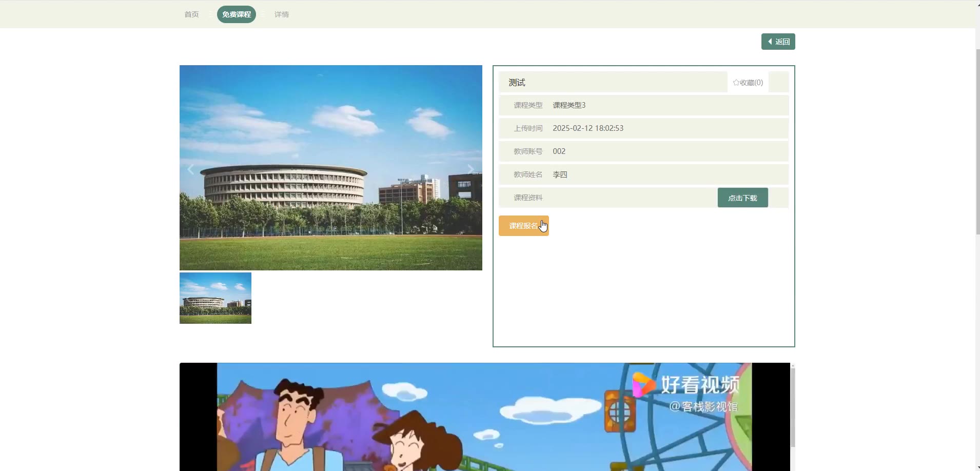Viewport: 980px width, 471px height.
Task: Click the 上传时间 label
Action: coord(528,128)
